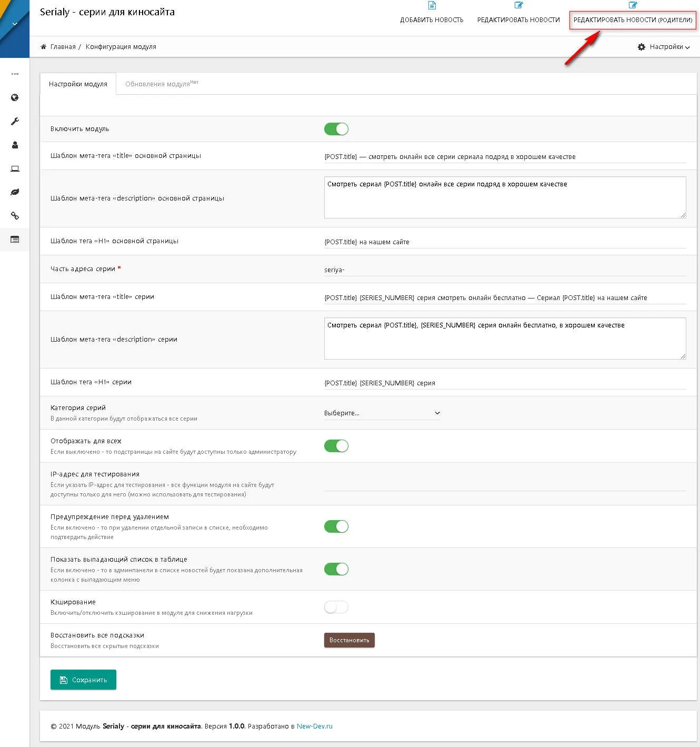Open the wrench tools sidebar icon
The image size is (700, 747).
coord(15,121)
